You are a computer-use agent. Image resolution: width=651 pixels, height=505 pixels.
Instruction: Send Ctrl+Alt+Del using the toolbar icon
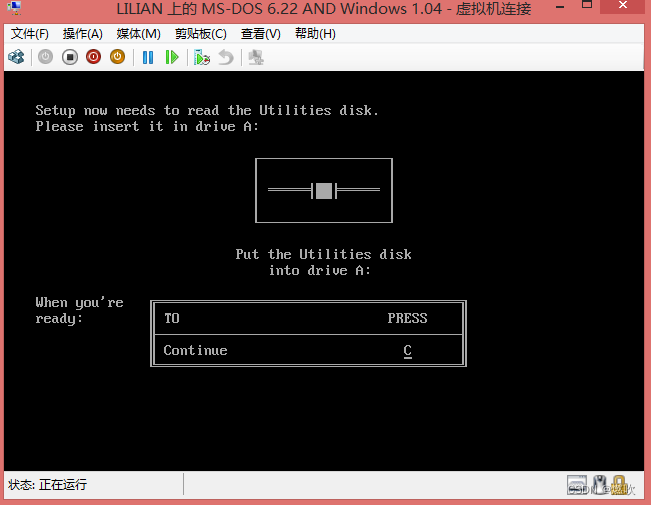pos(16,57)
